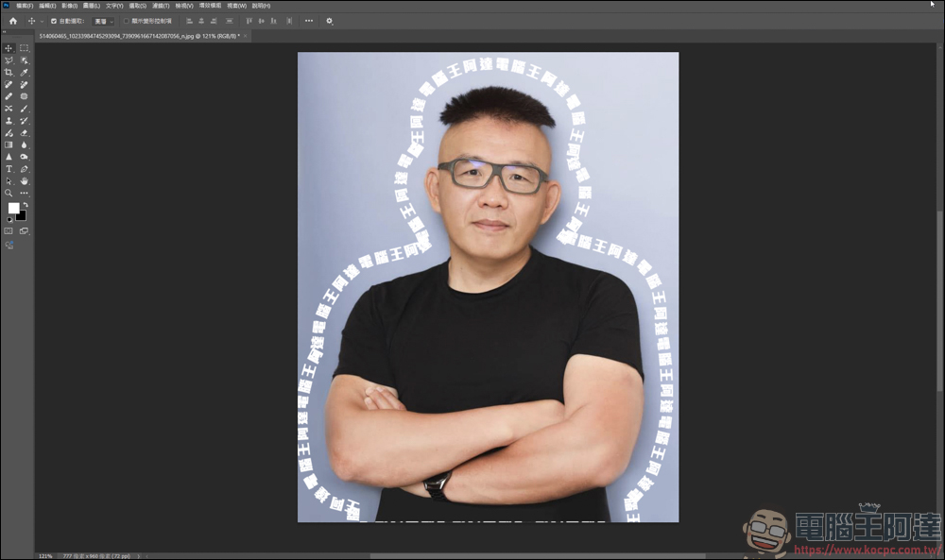Viewport: 945px width, 560px height.
Task: Align vertical centers in options bar
Action: pos(261,21)
